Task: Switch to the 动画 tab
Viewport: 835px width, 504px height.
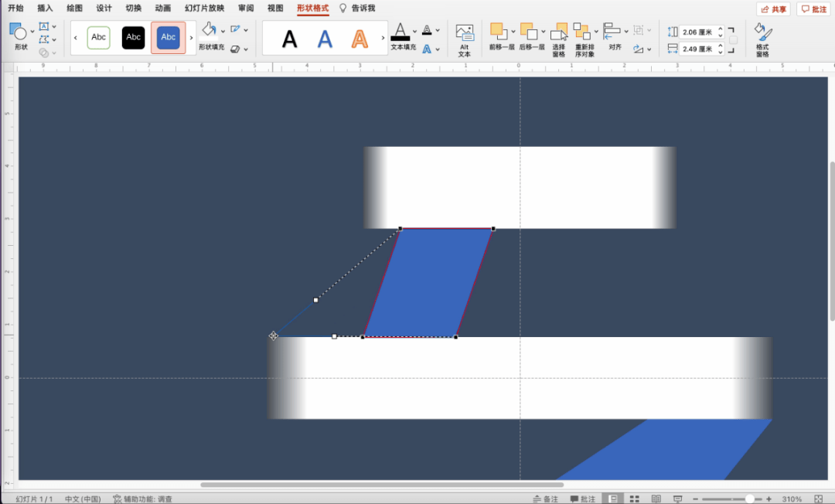Action: pos(163,8)
